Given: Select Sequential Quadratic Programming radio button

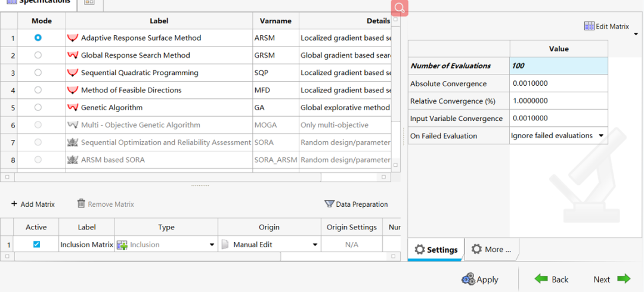Looking at the screenshot, I should click(x=38, y=73).
